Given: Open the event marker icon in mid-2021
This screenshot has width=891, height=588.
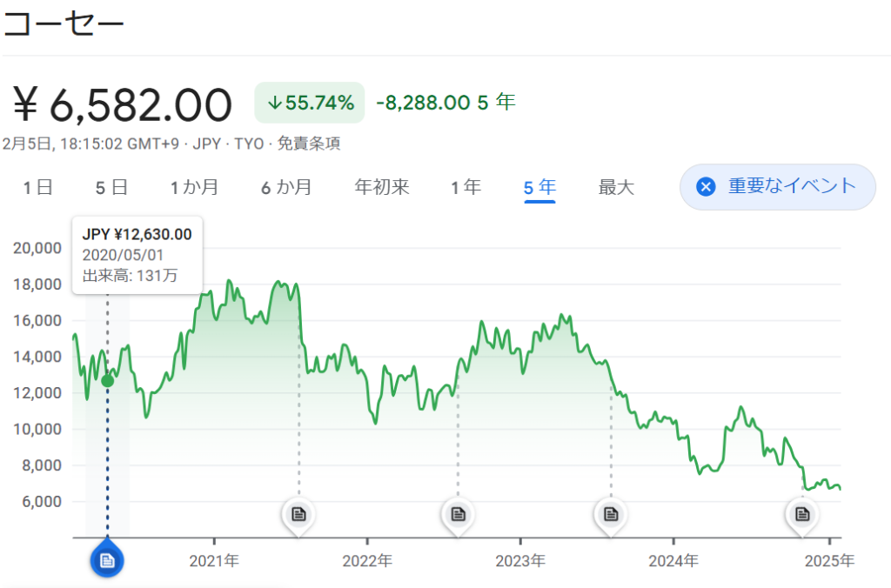Looking at the screenshot, I should [298, 514].
